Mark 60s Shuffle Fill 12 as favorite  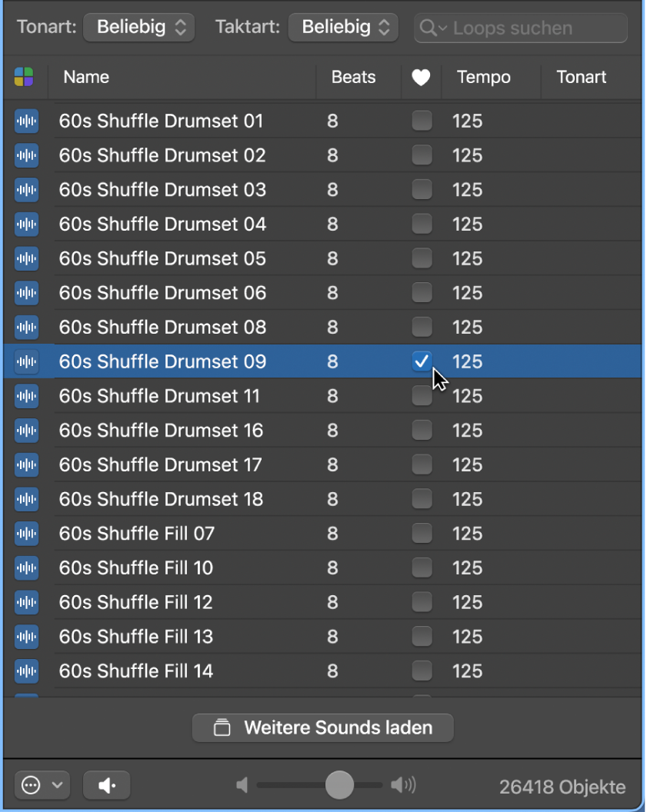pyautogui.click(x=422, y=602)
